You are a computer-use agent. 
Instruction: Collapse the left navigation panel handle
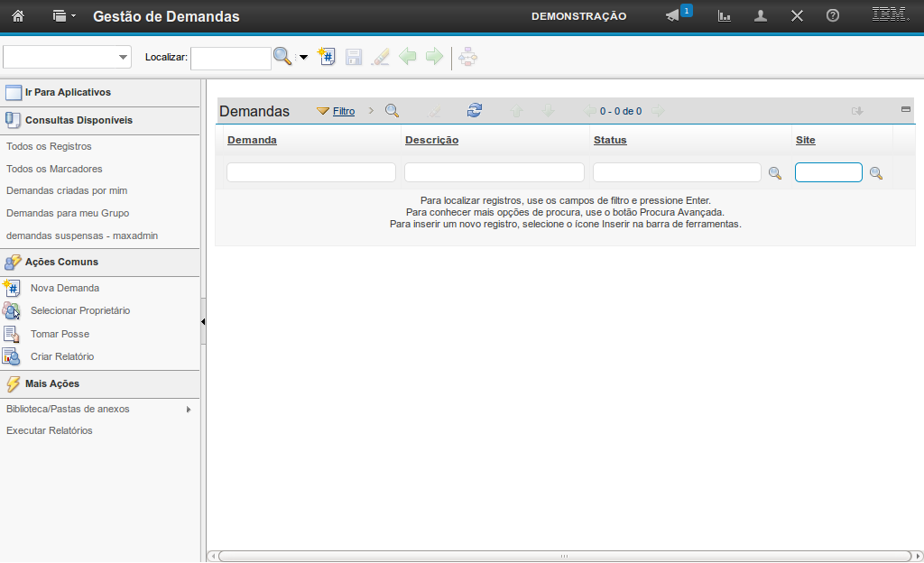(x=203, y=321)
